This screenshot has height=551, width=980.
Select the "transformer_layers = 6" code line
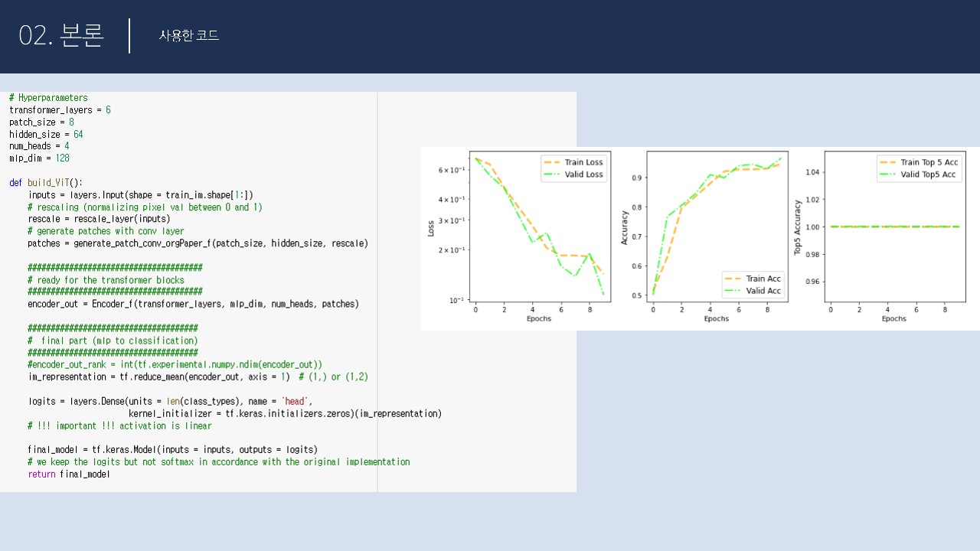click(60, 110)
